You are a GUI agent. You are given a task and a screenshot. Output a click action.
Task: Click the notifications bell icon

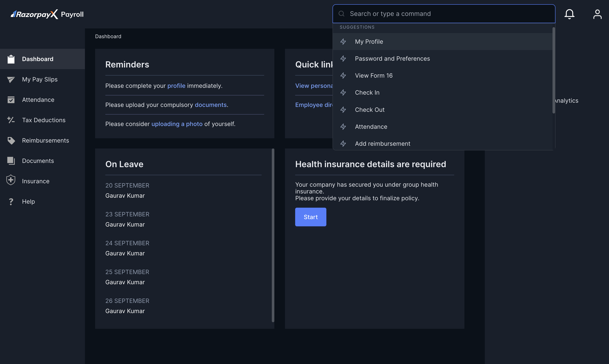[570, 14]
